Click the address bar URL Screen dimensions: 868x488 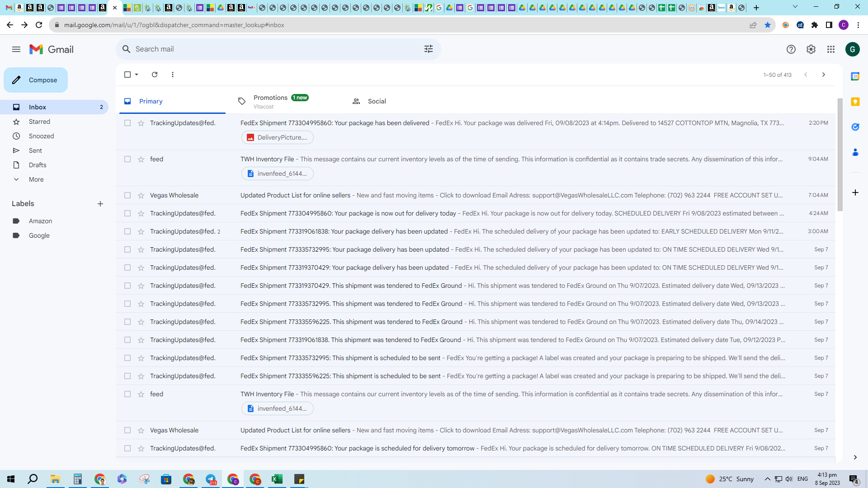point(174,25)
